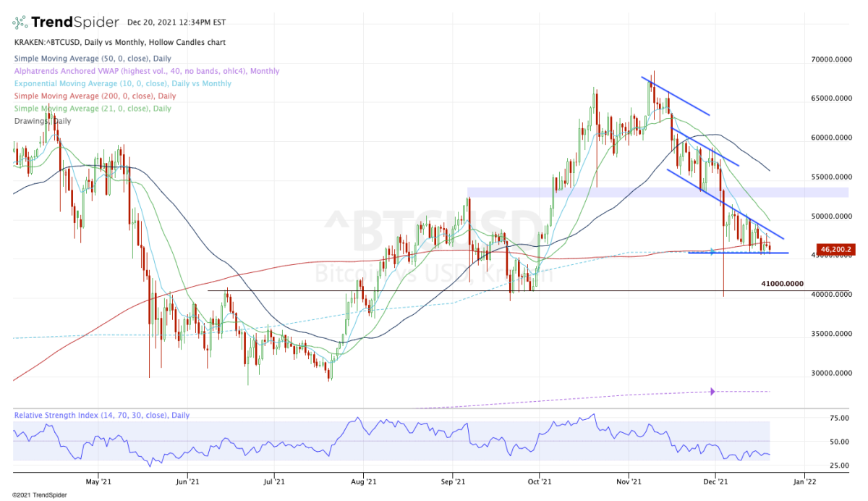
Task: Click the Relative Strength Index indicator label
Action: [x=101, y=415]
